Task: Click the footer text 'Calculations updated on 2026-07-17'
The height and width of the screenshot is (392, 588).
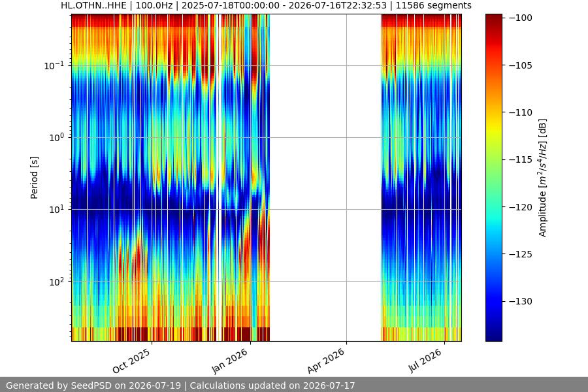Action: coord(272,385)
